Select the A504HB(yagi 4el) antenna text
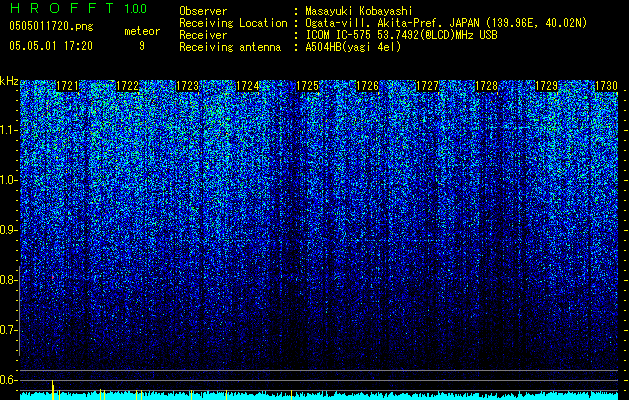Viewport: 629px width, 400px height. (353, 47)
